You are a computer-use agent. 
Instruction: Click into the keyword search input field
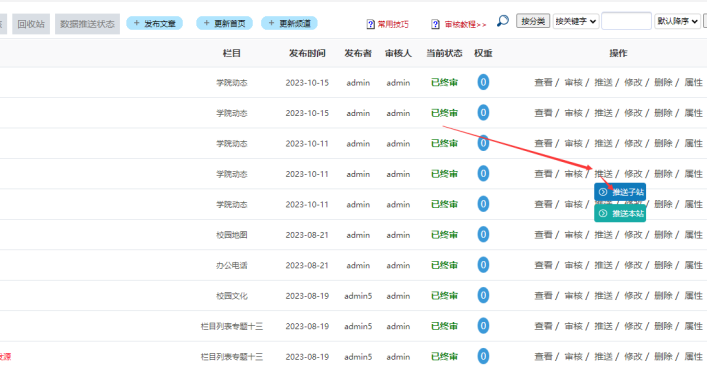point(626,21)
